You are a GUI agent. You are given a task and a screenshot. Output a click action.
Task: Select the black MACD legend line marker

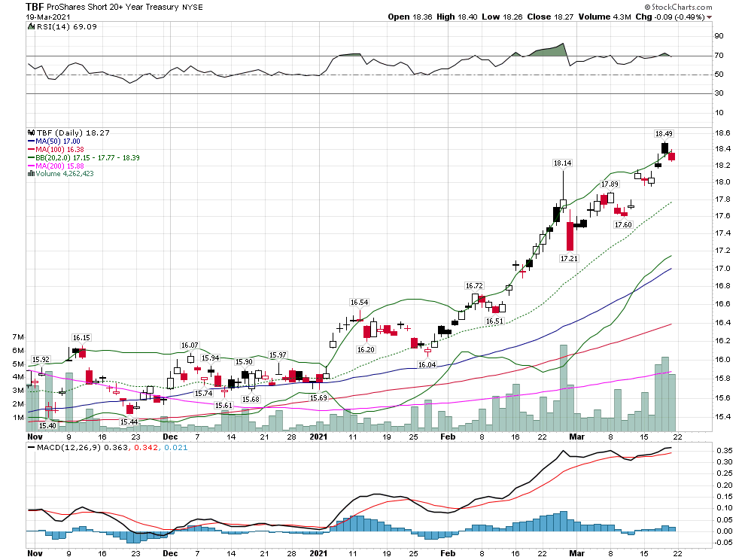coord(31,447)
